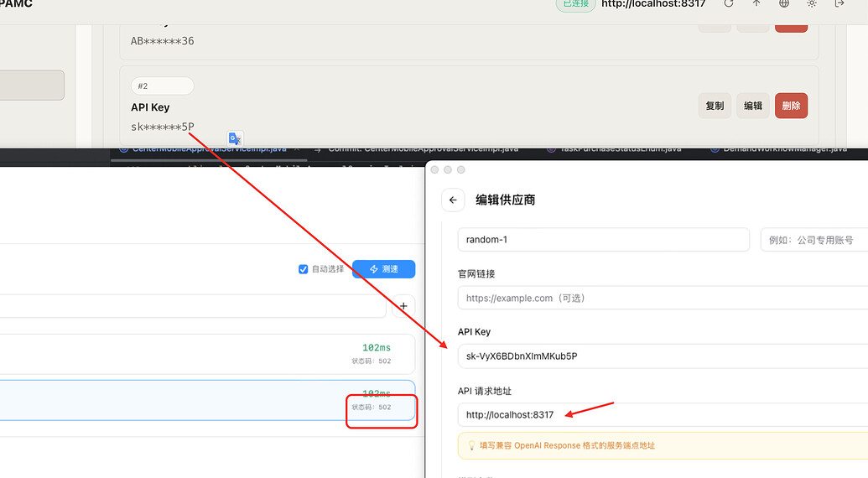Viewport: 868px width, 478px height.
Task: Click the lightbulb icon in the hint banner
Action: pos(471,445)
